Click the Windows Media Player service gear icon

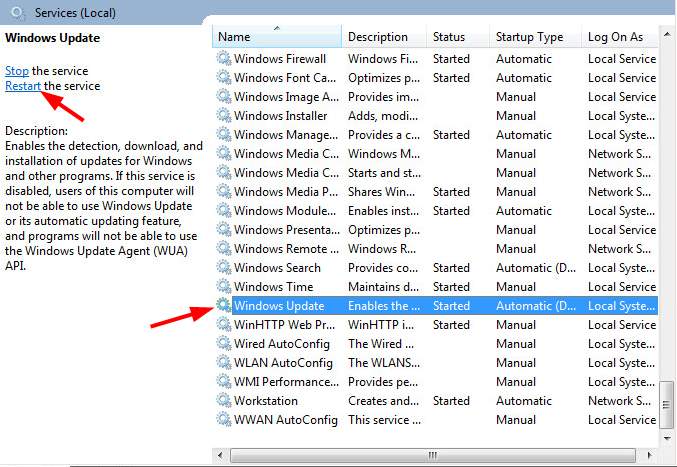point(224,191)
